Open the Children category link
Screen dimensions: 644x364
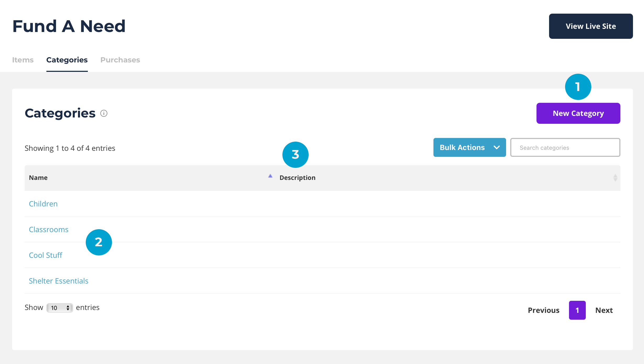click(43, 204)
